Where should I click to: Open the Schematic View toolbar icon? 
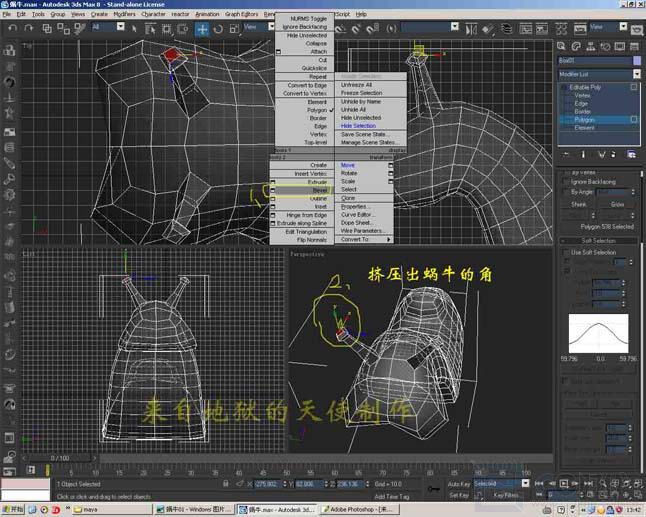click(x=542, y=29)
